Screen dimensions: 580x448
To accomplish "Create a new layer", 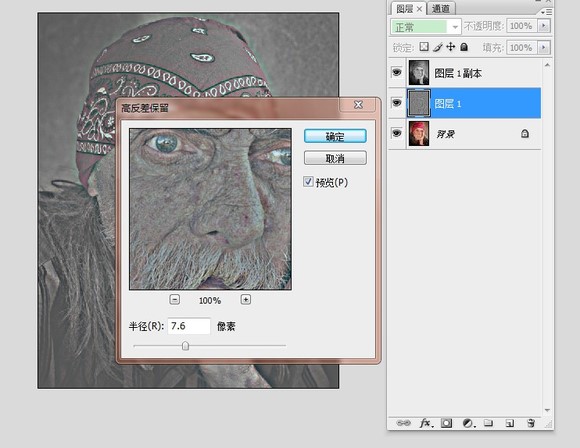I will 509,423.
